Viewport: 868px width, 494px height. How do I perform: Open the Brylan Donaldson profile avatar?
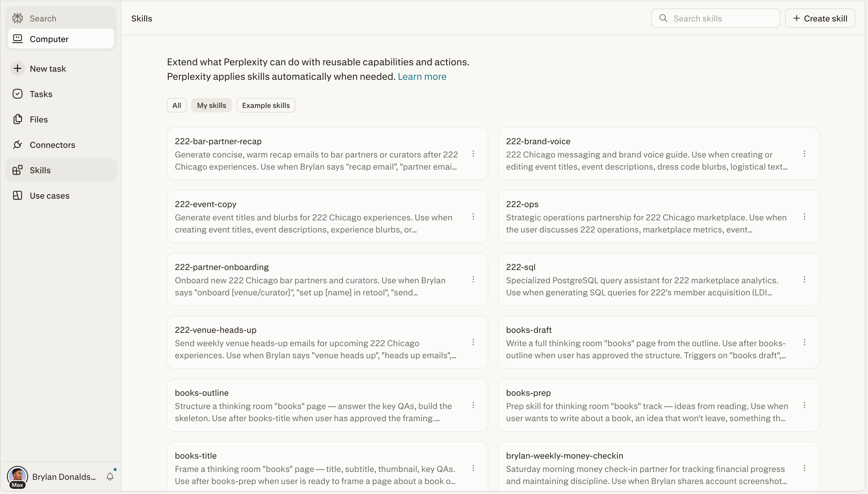[17, 476]
